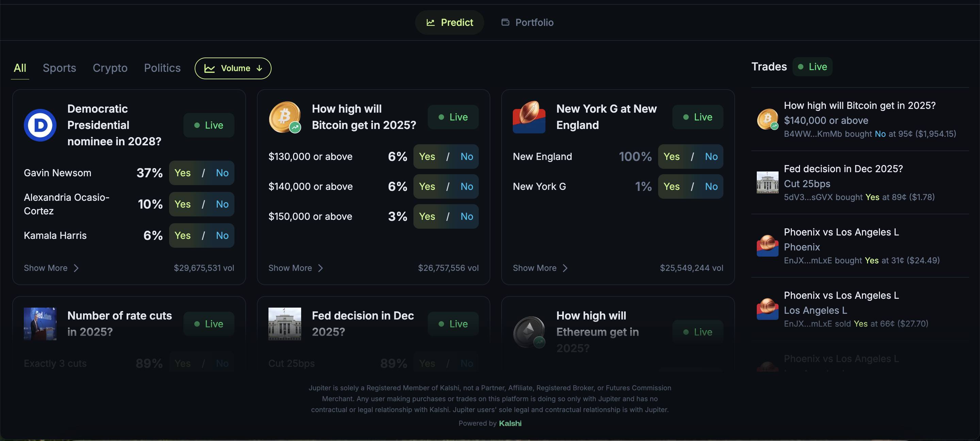Click the Bitcoin icon in the Trades feed
The height and width of the screenshot is (441, 980).
[767, 119]
